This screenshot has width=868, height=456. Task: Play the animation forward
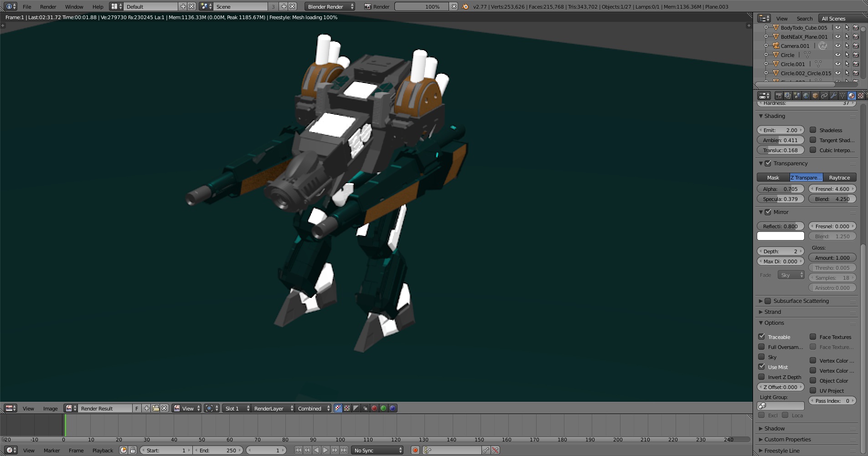click(x=325, y=450)
